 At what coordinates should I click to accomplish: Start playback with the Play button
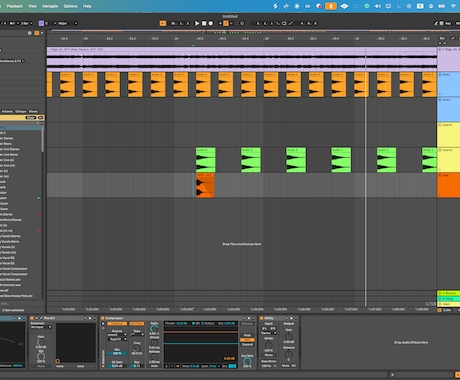(x=197, y=23)
